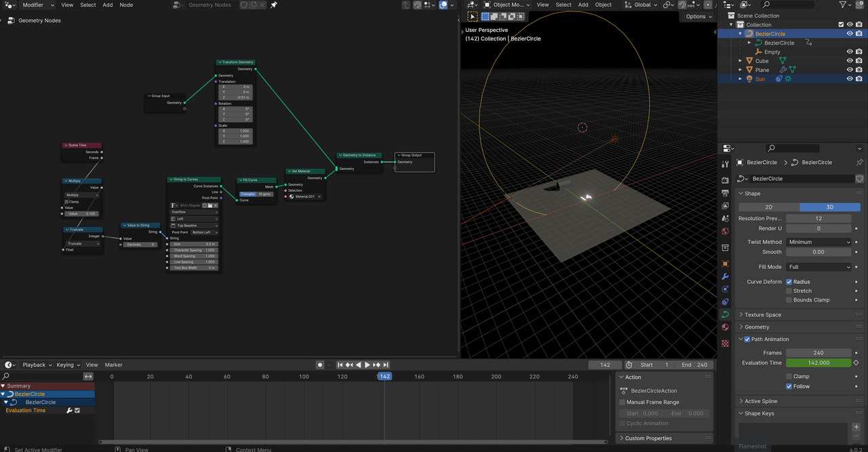Enable the Stretch checkbox under Curve Deform
The height and width of the screenshot is (452, 868).
point(789,291)
